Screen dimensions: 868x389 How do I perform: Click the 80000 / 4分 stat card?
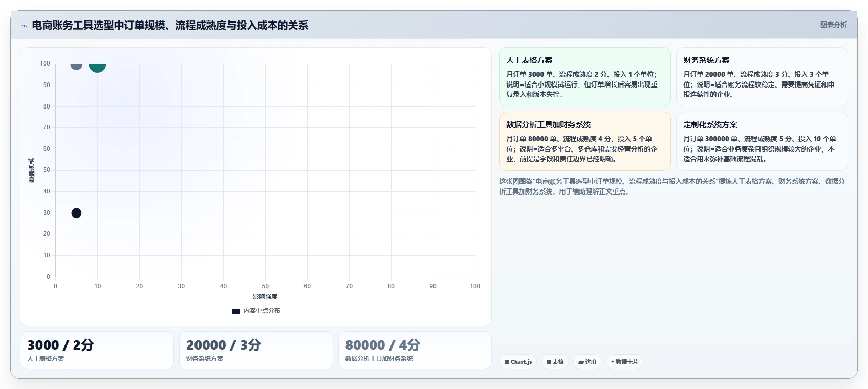click(415, 350)
